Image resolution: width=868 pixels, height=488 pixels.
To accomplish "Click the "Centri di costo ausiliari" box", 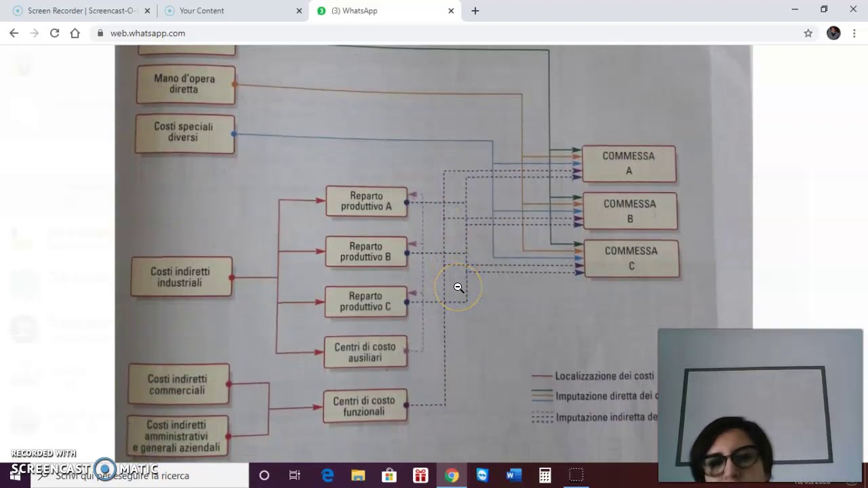I will tap(365, 352).
